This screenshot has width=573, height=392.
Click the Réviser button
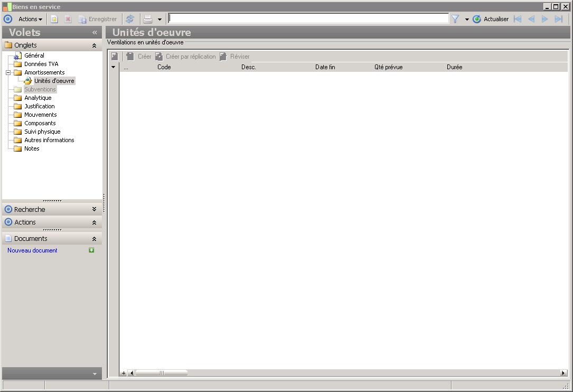pyautogui.click(x=234, y=57)
